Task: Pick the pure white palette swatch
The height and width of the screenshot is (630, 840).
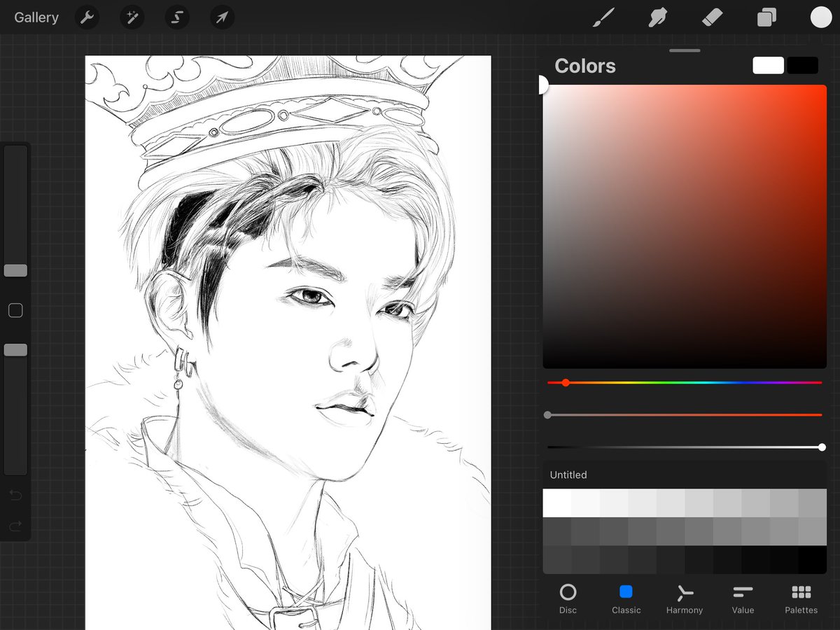Action: [556, 503]
